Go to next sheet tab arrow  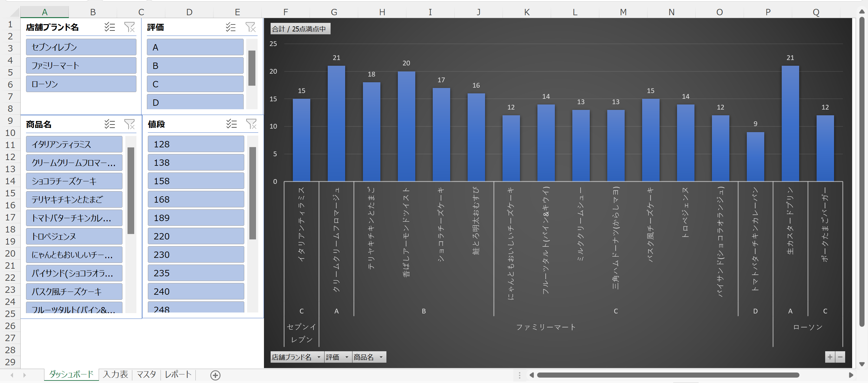tap(25, 375)
